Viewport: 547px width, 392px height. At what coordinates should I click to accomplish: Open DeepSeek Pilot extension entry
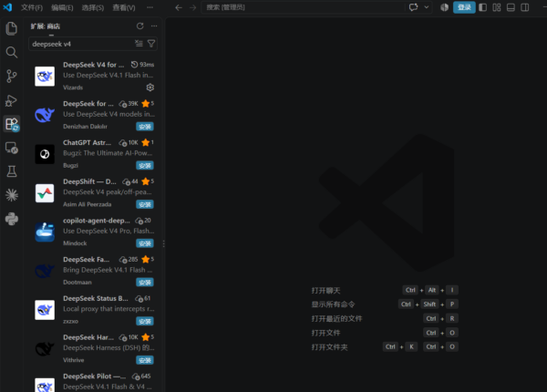pos(94,382)
